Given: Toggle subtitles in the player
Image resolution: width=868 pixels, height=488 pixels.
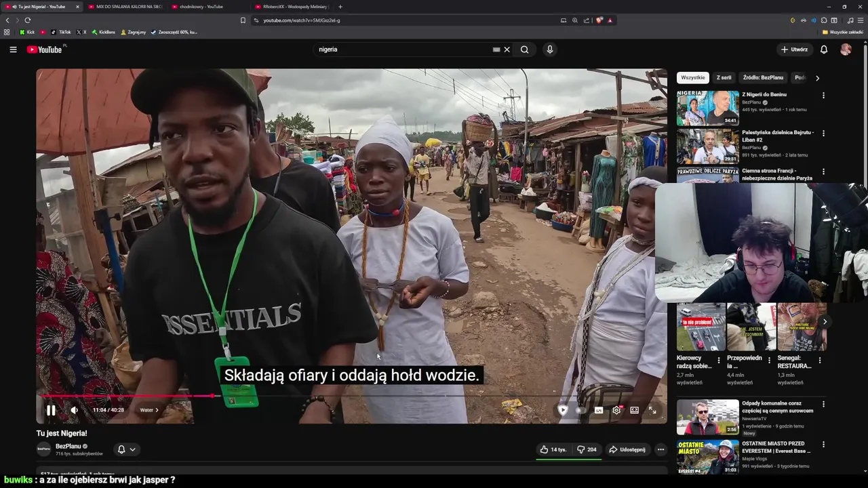Looking at the screenshot, I should (599, 410).
